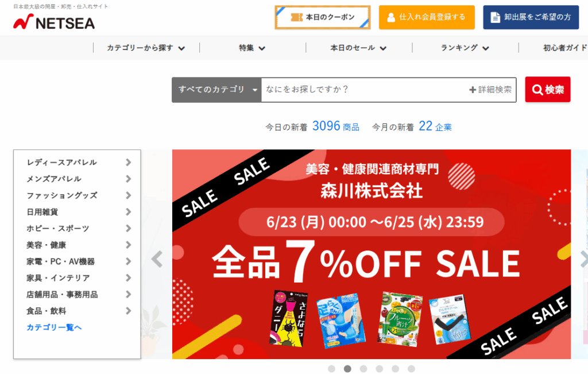
Task: Select the last carousel dot
Action: click(411, 369)
